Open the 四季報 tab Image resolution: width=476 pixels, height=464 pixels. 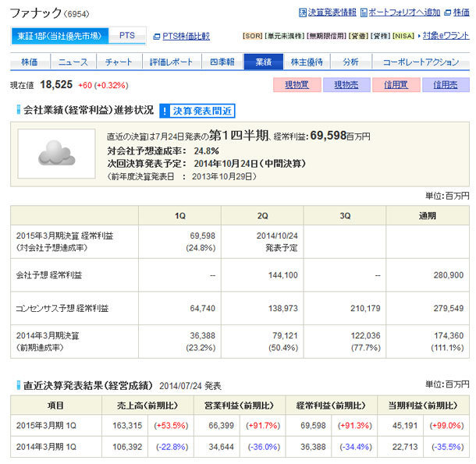(222, 62)
